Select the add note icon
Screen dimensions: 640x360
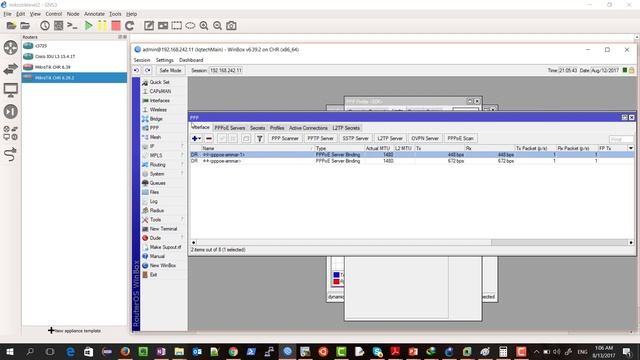pyautogui.click(x=149, y=26)
